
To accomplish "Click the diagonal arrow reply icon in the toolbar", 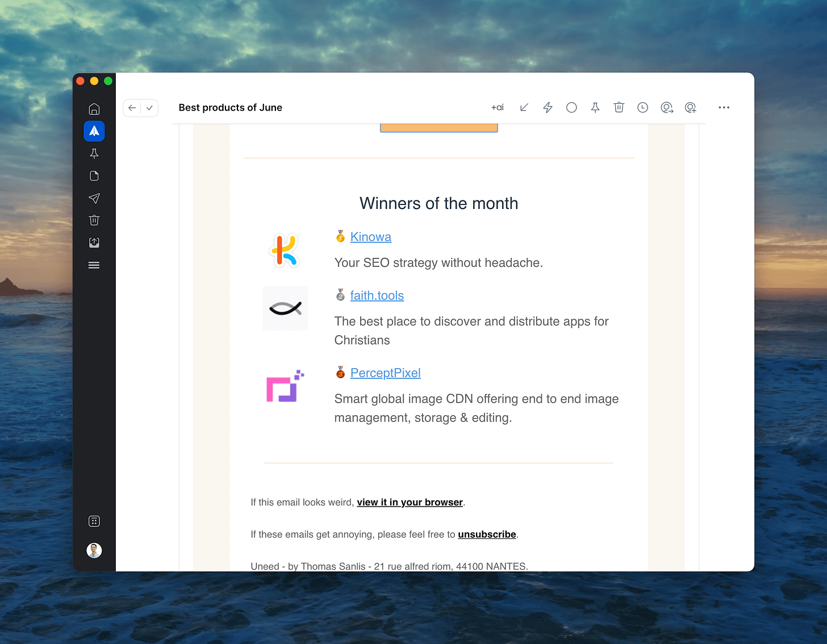I will click(524, 107).
